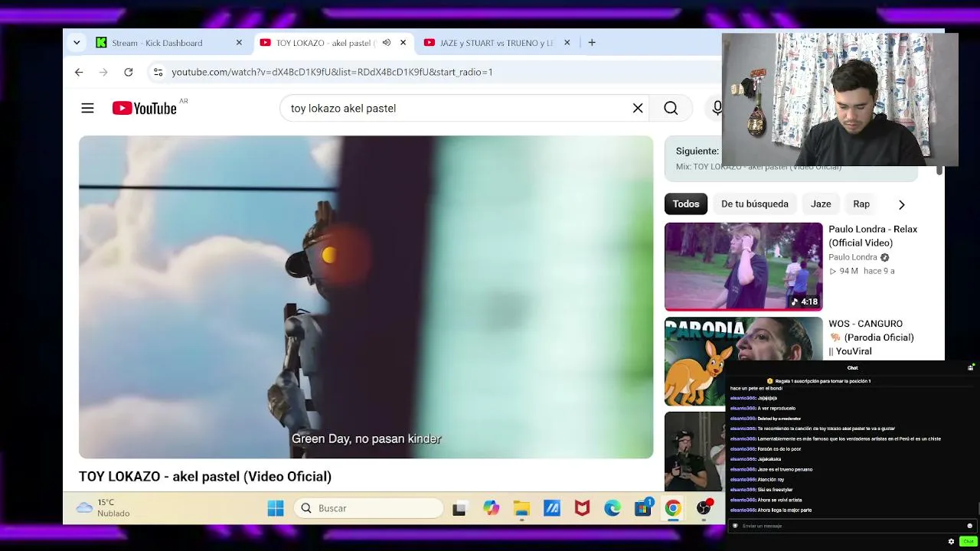Open the 15°C Nublado weather widget
980x551 pixels.
tap(103, 508)
